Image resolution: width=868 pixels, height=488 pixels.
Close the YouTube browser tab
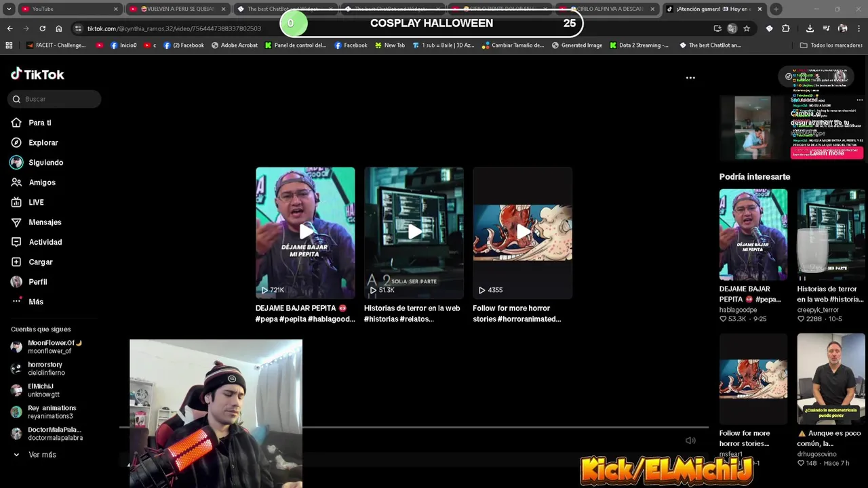tap(115, 9)
